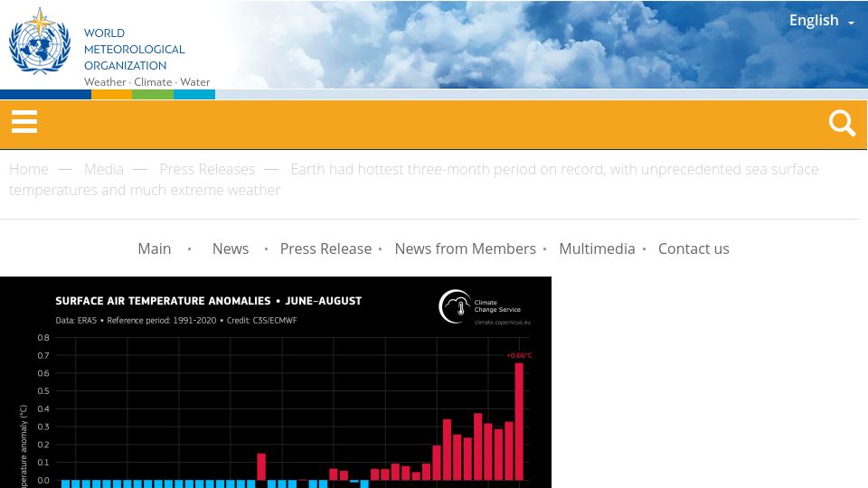
Task: Click the +0.66°C label on chart
Action: tap(519, 355)
